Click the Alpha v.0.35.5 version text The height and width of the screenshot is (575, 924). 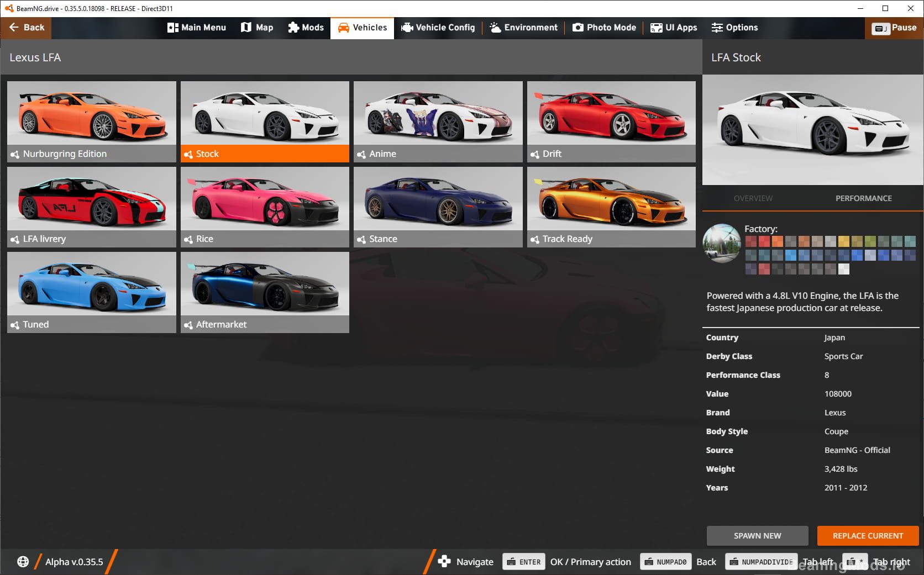click(x=74, y=562)
